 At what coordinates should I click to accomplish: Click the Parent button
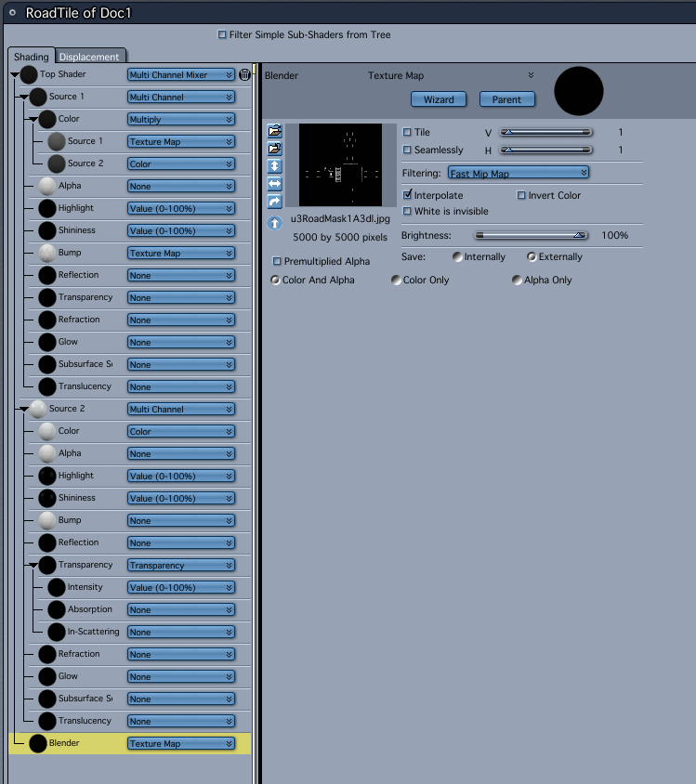[507, 99]
